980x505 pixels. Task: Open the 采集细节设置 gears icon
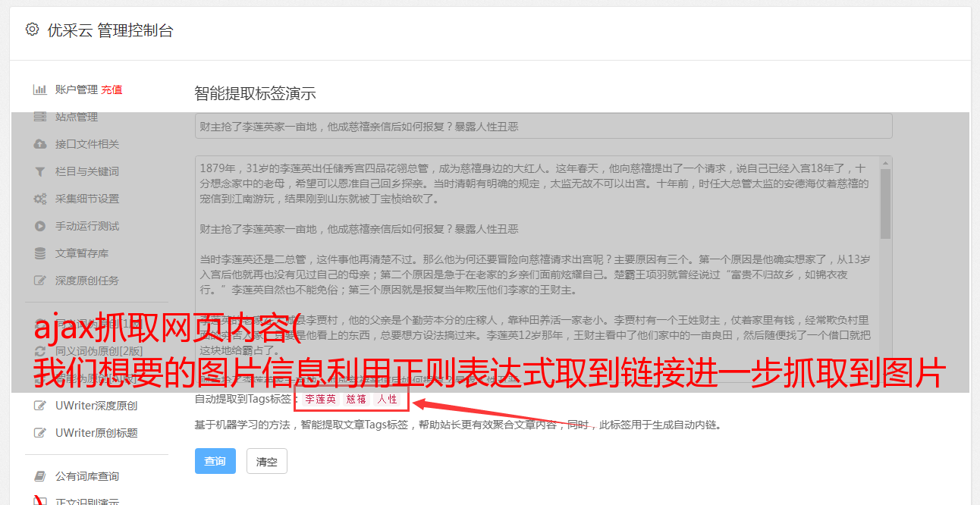click(x=40, y=199)
